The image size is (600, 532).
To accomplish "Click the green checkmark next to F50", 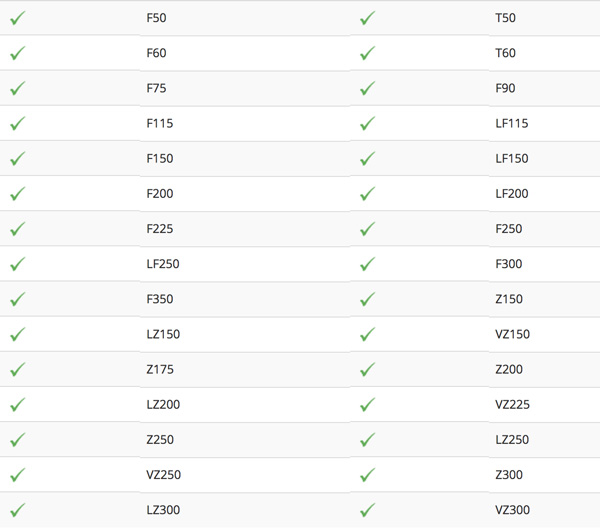I will coord(18,18).
